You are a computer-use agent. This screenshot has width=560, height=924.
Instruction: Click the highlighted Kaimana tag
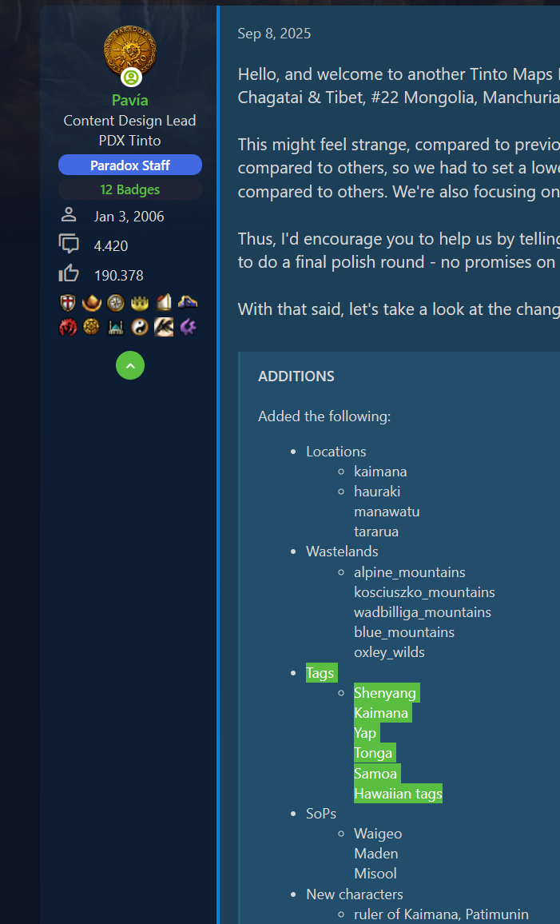pyautogui.click(x=382, y=713)
